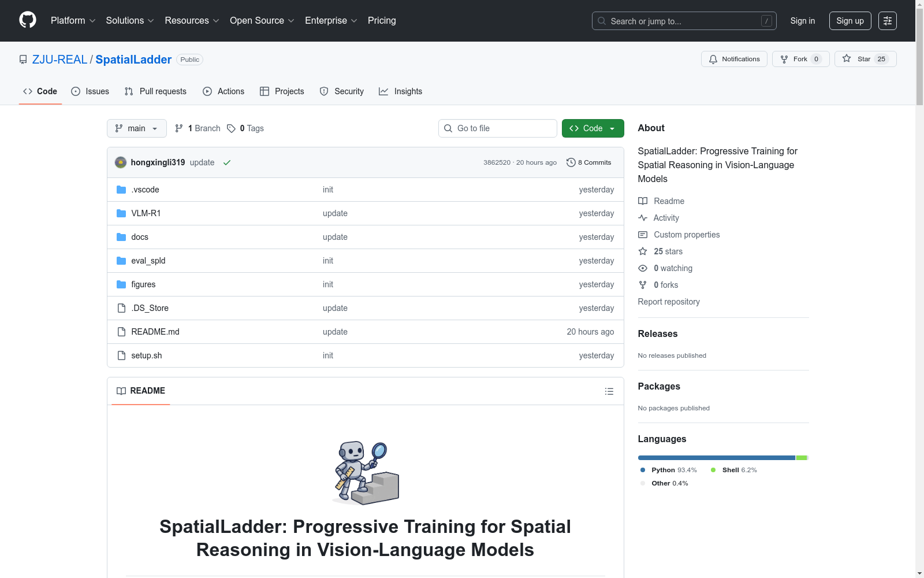Switch to the Issues tab
924x578 pixels.
pos(90,91)
